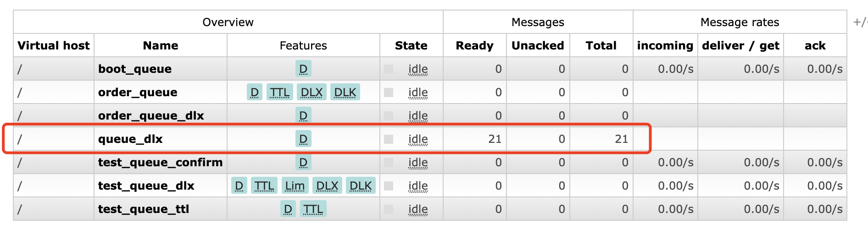Open the test_queue_confirm queue link
The height and width of the screenshot is (229, 868).
160,163
